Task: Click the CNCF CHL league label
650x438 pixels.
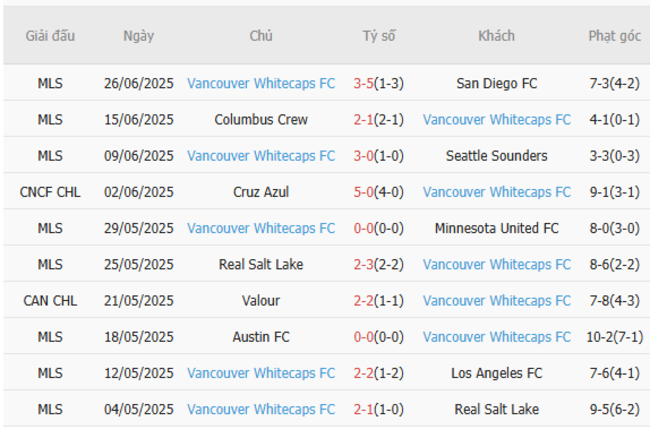Action: point(49,192)
